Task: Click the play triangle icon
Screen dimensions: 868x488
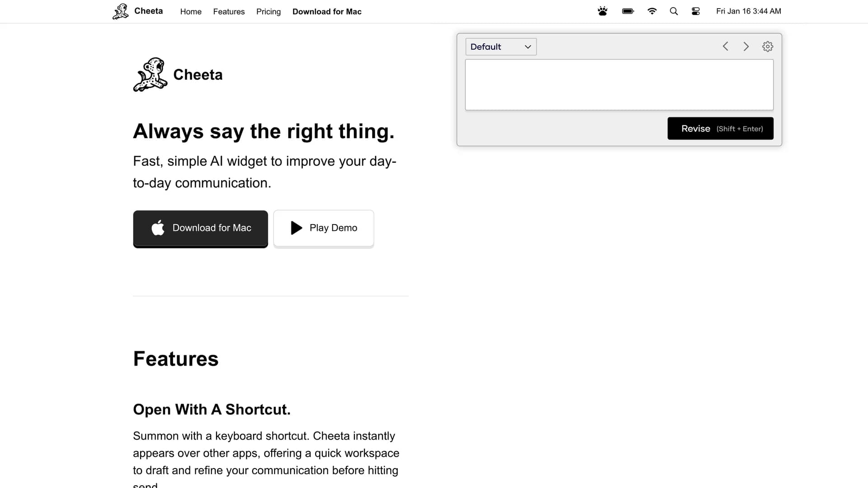Action: click(297, 228)
